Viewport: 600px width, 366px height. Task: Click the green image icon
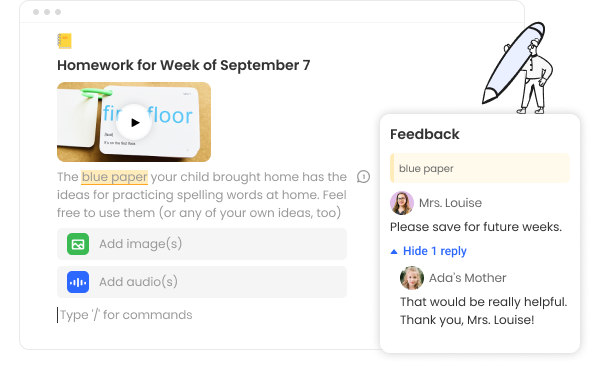78,244
